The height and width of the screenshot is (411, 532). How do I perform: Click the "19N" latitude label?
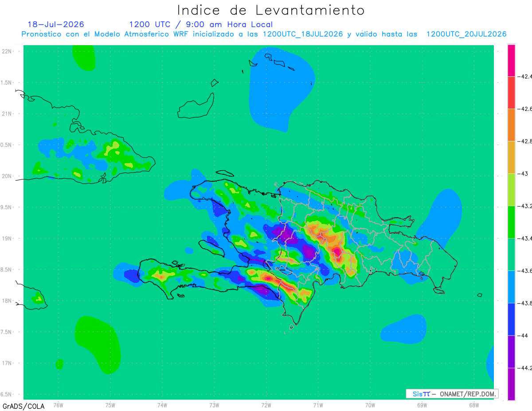click(x=7, y=238)
